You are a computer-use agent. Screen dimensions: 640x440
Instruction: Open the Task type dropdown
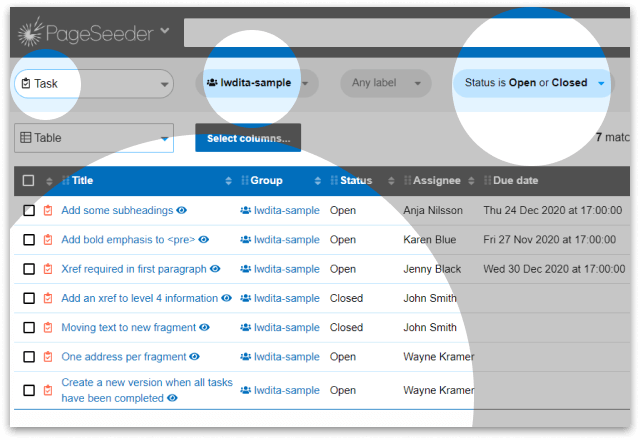[x=94, y=84]
